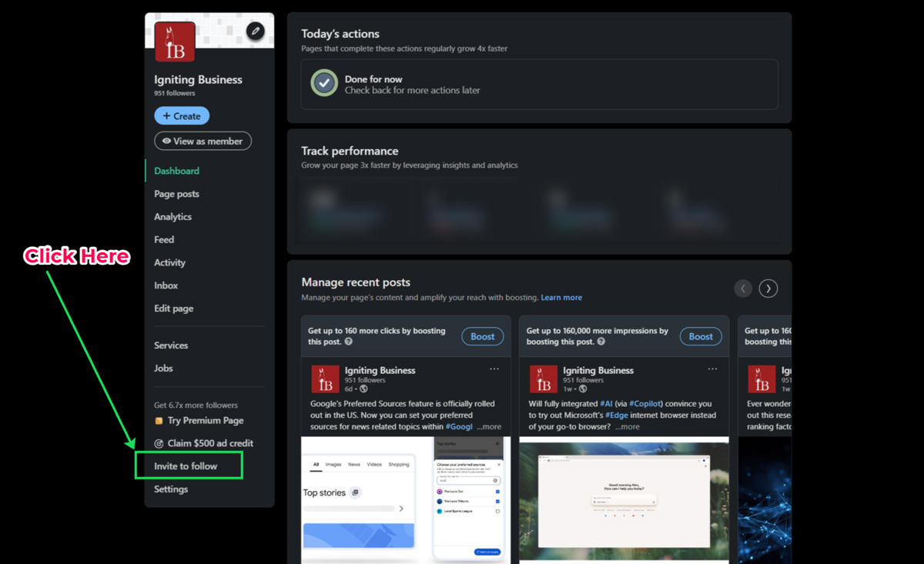Select Feed in the sidebar
The height and width of the screenshot is (564, 924).
pyautogui.click(x=164, y=239)
